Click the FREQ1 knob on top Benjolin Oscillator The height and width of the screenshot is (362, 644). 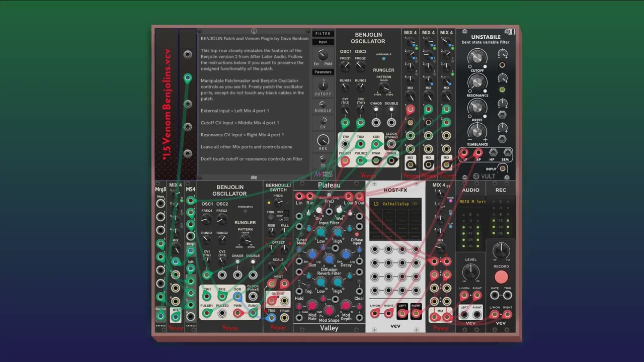(345, 65)
